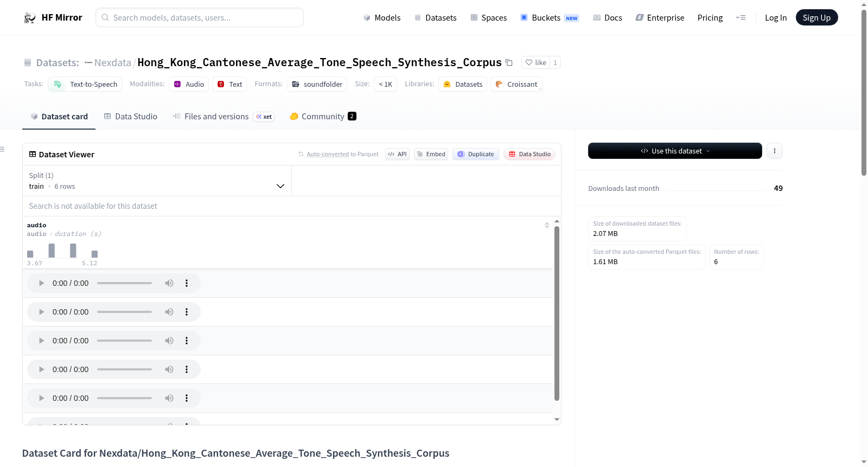
Task: Open more options for the fourth audio row
Action: click(187, 369)
